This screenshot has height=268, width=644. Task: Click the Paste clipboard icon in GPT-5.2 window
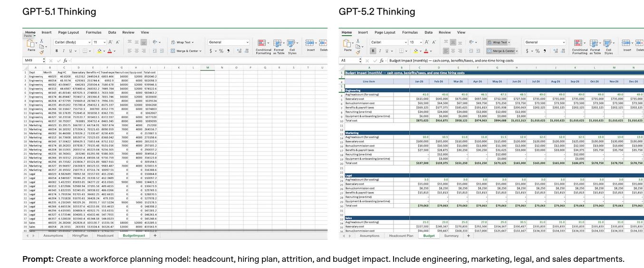pos(347,44)
